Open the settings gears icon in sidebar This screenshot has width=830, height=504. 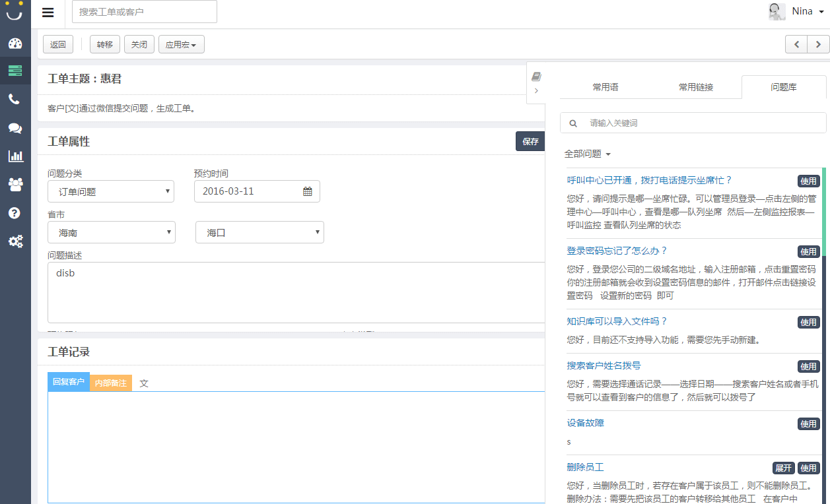[x=15, y=241]
